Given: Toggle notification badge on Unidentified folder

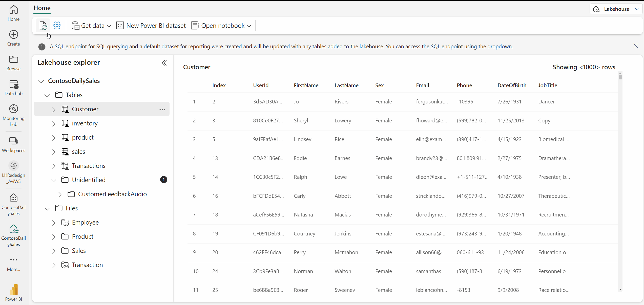Looking at the screenshot, I should pyautogui.click(x=163, y=179).
